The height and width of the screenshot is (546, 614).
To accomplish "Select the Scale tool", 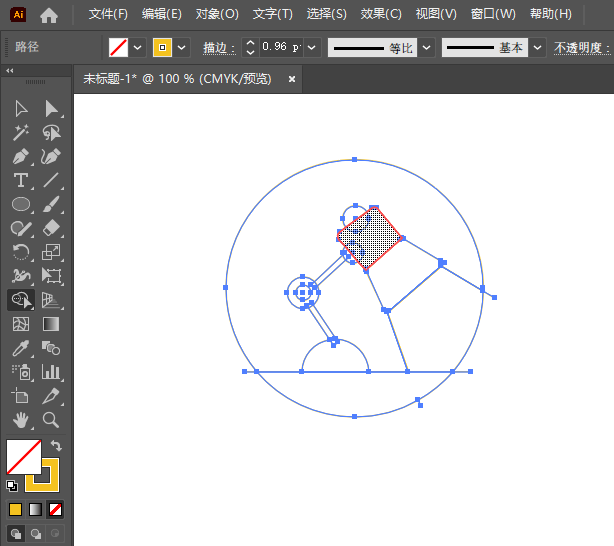I will (x=51, y=252).
